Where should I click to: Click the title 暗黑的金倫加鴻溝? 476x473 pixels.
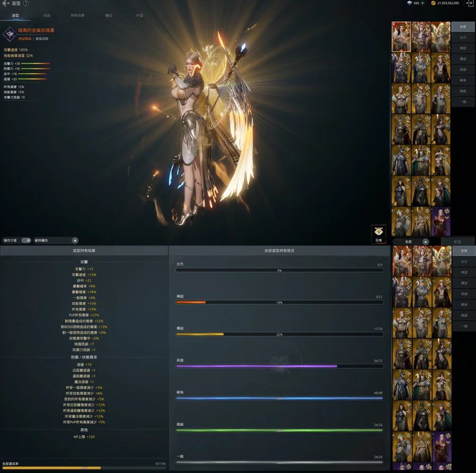tap(36, 30)
